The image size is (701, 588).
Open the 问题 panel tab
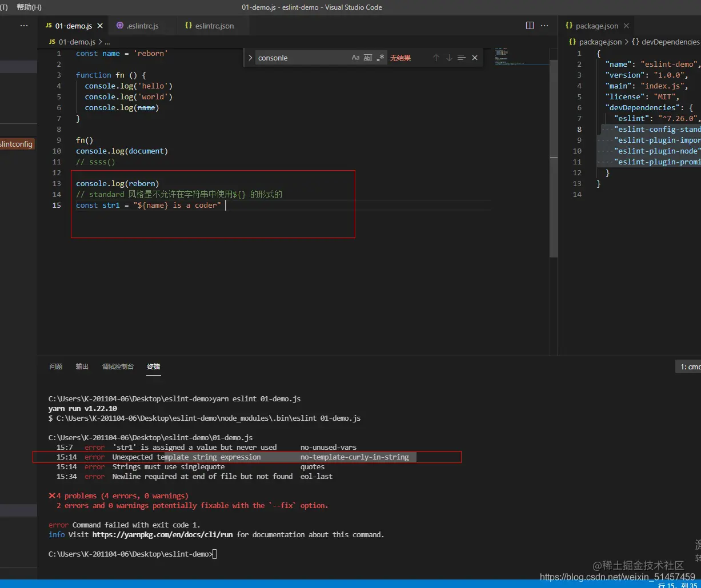(x=56, y=367)
